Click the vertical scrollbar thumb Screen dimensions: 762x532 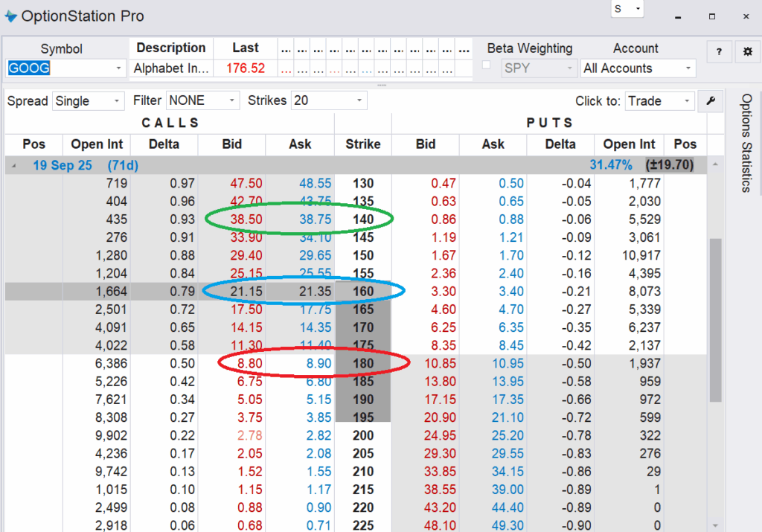point(715,320)
